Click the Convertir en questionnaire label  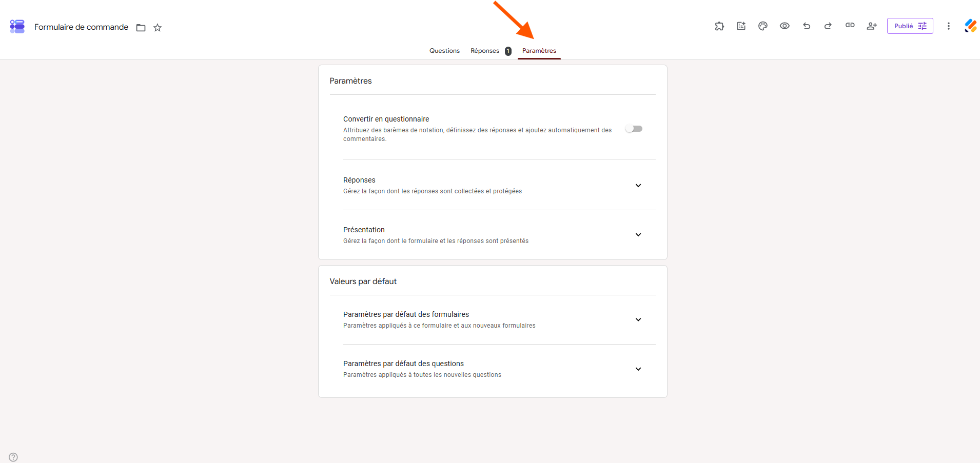click(386, 119)
